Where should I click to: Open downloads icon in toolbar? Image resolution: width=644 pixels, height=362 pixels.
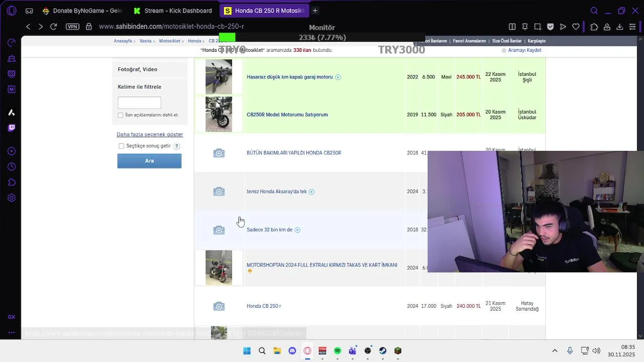[x=620, y=27]
